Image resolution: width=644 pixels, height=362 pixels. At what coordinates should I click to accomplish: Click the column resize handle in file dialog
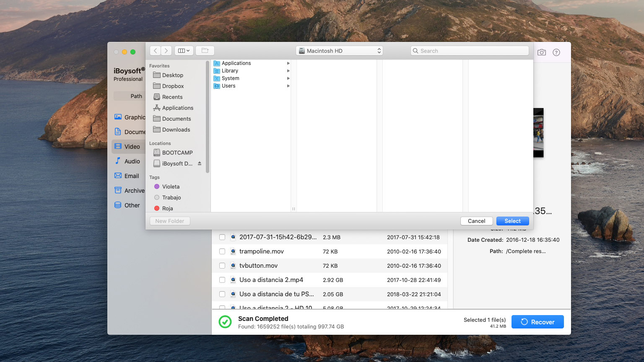tap(293, 209)
